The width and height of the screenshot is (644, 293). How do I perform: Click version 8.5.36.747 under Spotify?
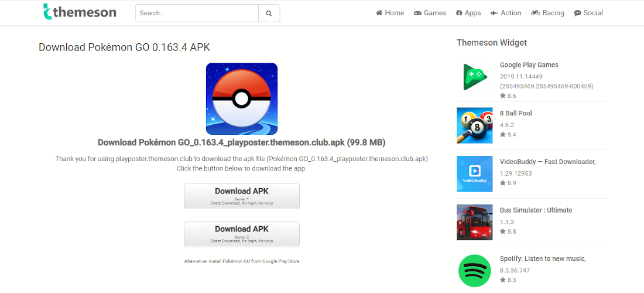point(515,270)
